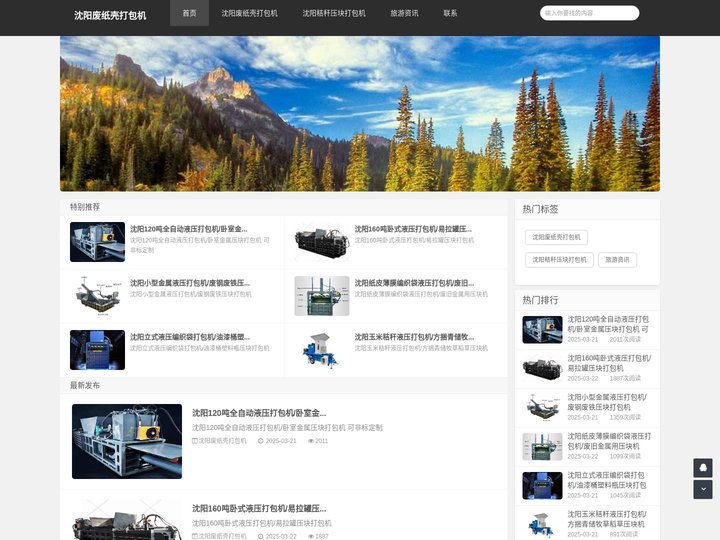Open hot ranking thumbnail of 沈阳160吨 baler

click(x=542, y=369)
